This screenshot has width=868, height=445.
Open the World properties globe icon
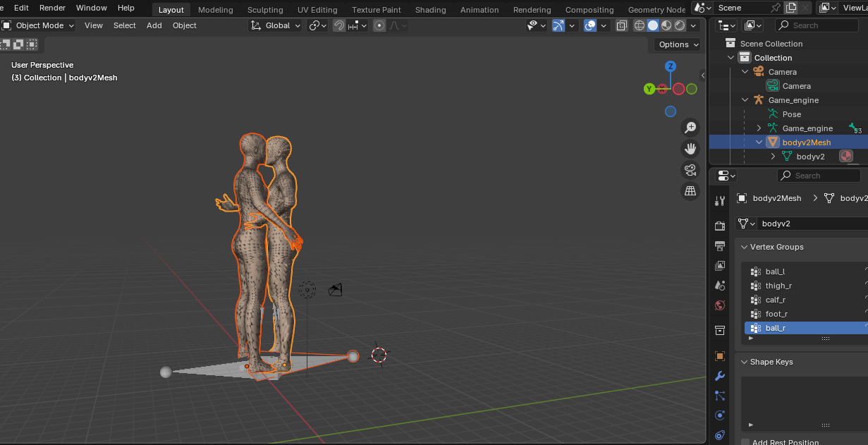720,305
